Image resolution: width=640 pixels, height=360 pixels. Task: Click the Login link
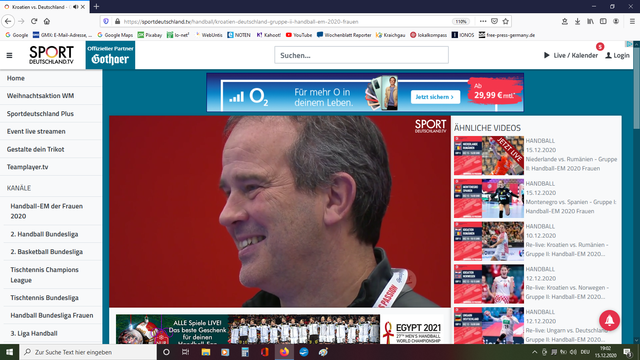(x=617, y=55)
